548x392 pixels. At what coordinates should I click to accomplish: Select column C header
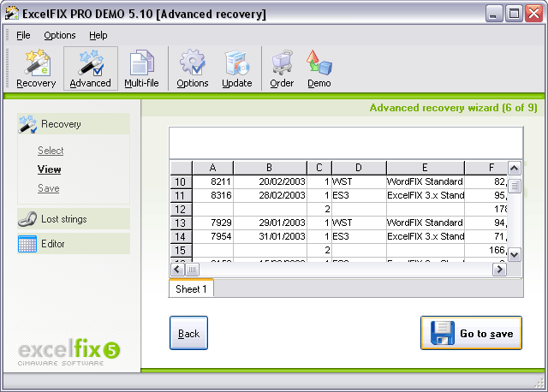coord(319,168)
